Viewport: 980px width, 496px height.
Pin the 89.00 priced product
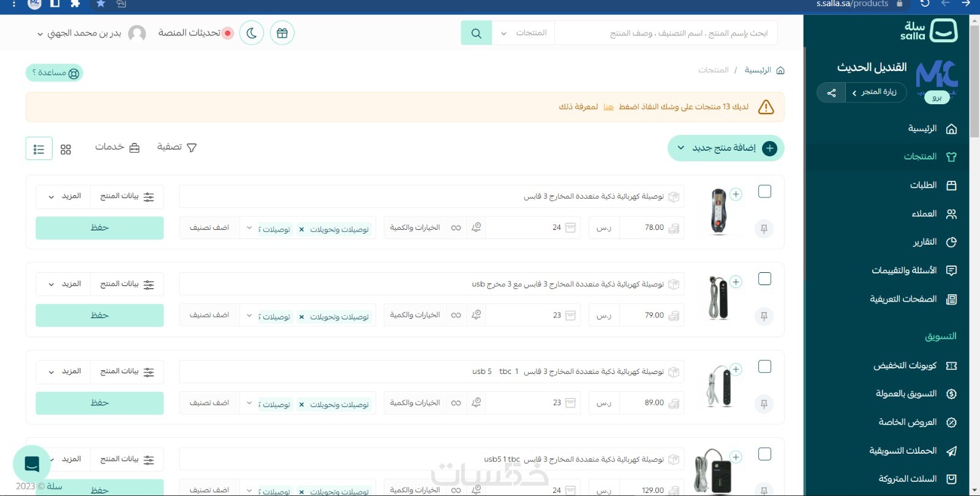(764, 404)
